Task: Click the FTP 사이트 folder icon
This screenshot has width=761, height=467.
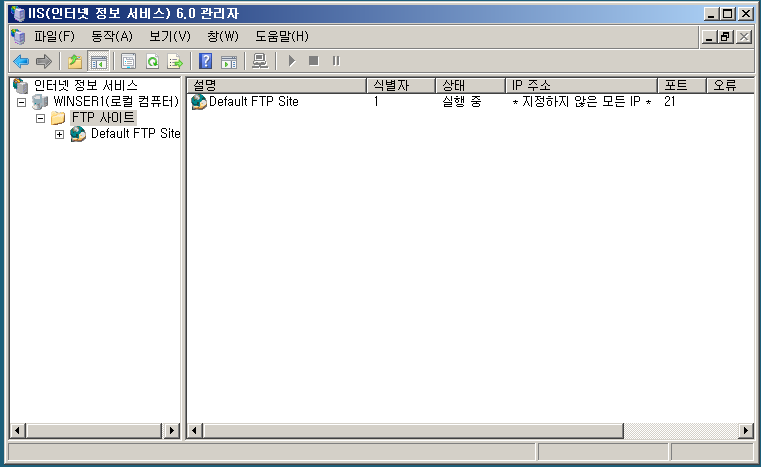Action: [58, 118]
